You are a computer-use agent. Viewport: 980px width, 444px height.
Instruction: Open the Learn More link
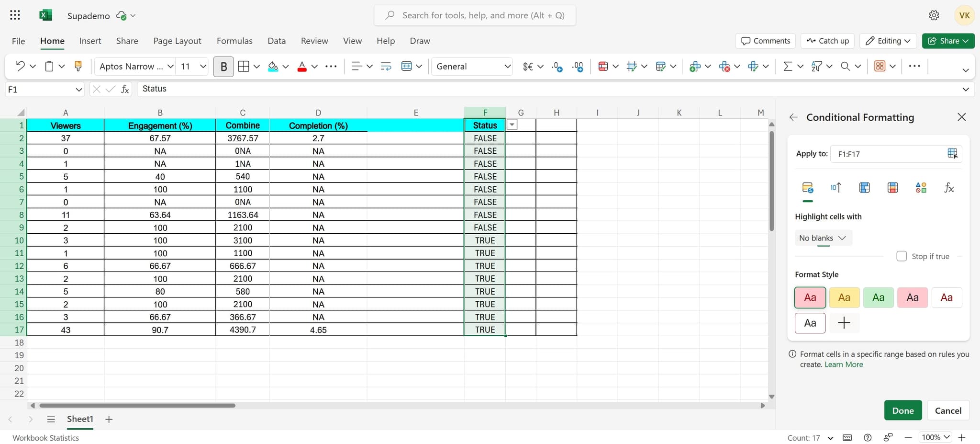point(844,364)
